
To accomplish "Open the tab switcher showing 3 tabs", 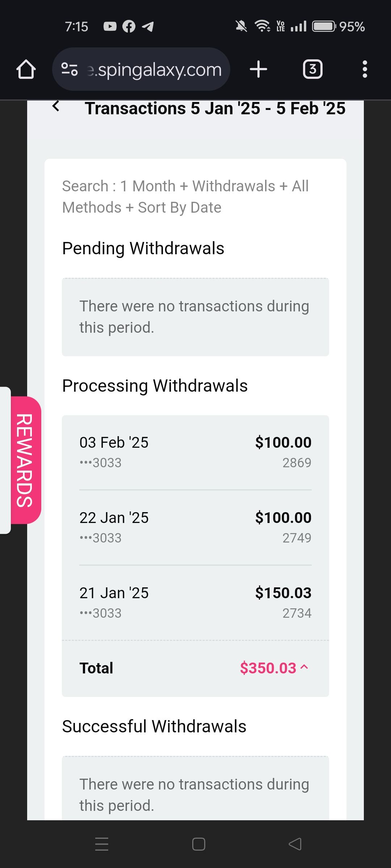I will tap(312, 69).
